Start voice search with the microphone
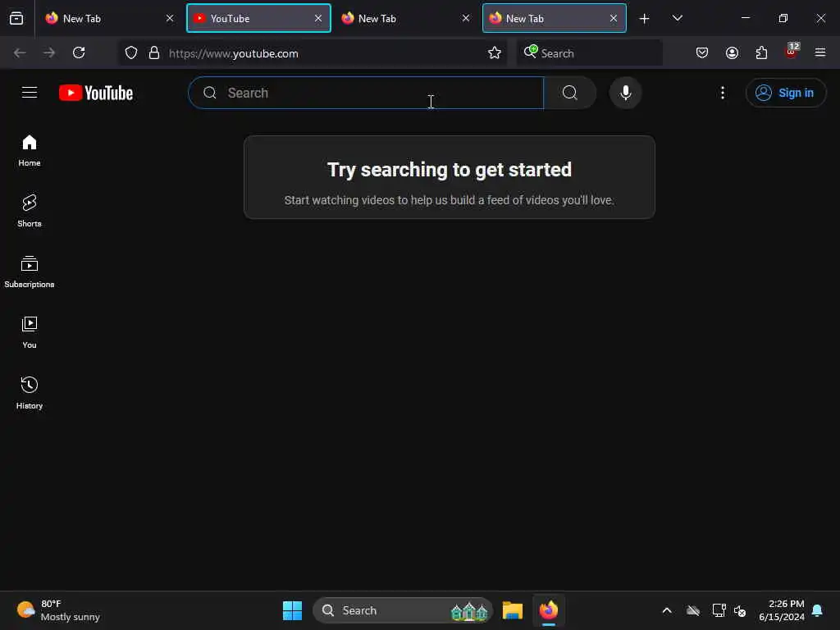Viewport: 840px width, 630px height. tap(625, 93)
